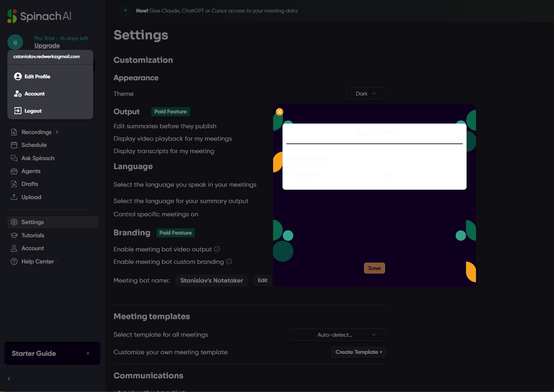Close the profile dialog with orange X
554x392 pixels.
(279, 112)
